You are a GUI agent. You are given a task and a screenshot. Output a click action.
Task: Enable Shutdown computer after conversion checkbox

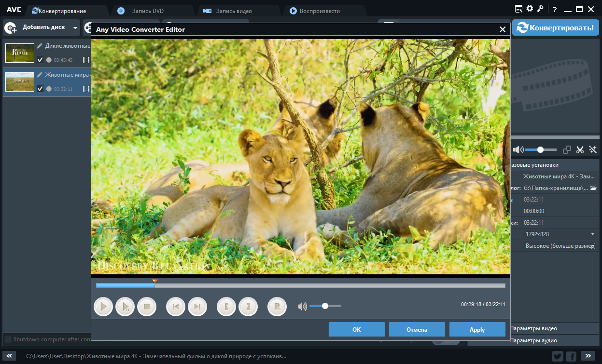coord(8,339)
